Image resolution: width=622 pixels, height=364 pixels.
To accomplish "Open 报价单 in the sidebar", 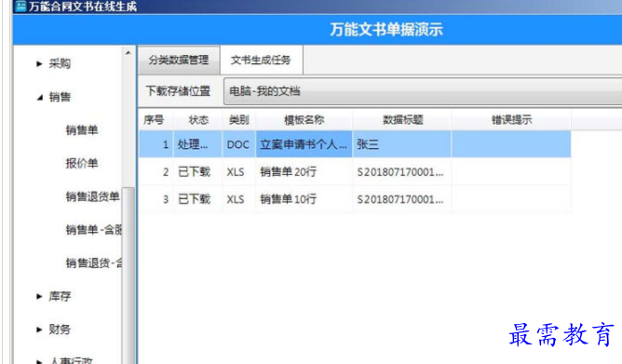I will pyautogui.click(x=82, y=163).
